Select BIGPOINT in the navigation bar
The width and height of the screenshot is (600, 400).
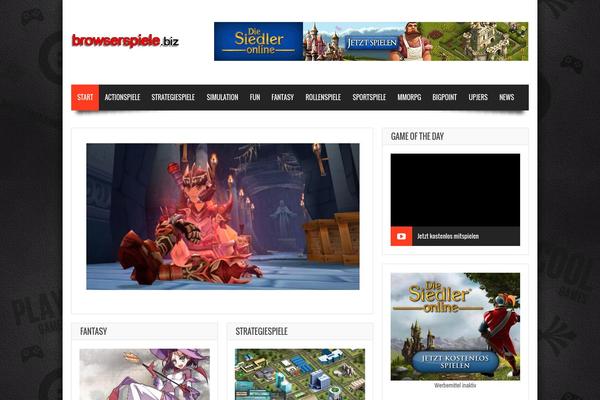[x=445, y=97]
